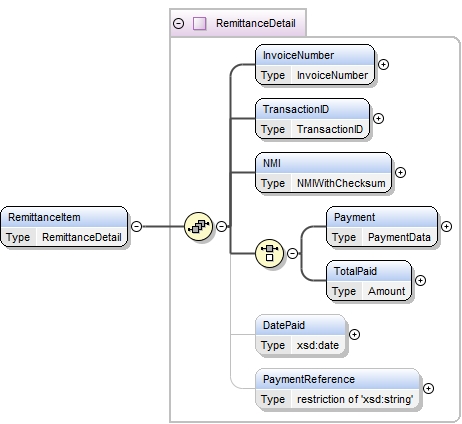
Task: Select the TotalPaid element name
Action: pyautogui.click(x=355, y=271)
